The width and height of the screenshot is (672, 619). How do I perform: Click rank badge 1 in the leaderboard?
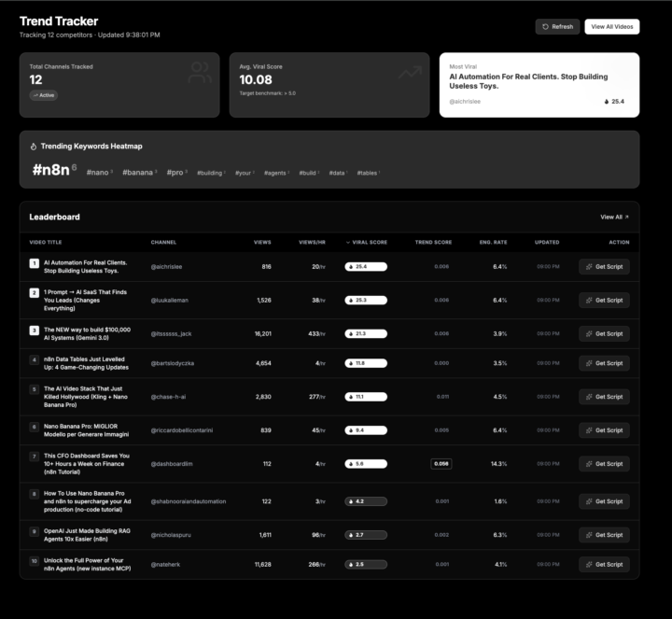[x=35, y=263]
